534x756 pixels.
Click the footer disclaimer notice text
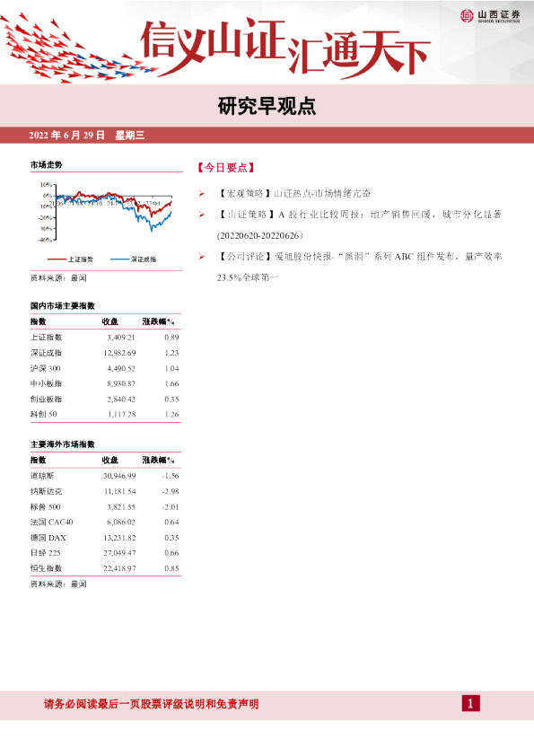152,704
